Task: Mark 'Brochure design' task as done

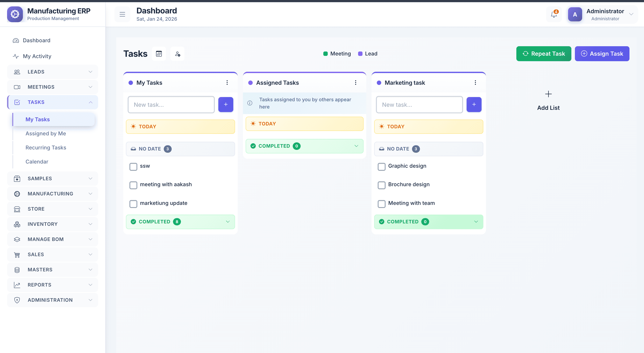Action: (x=381, y=185)
